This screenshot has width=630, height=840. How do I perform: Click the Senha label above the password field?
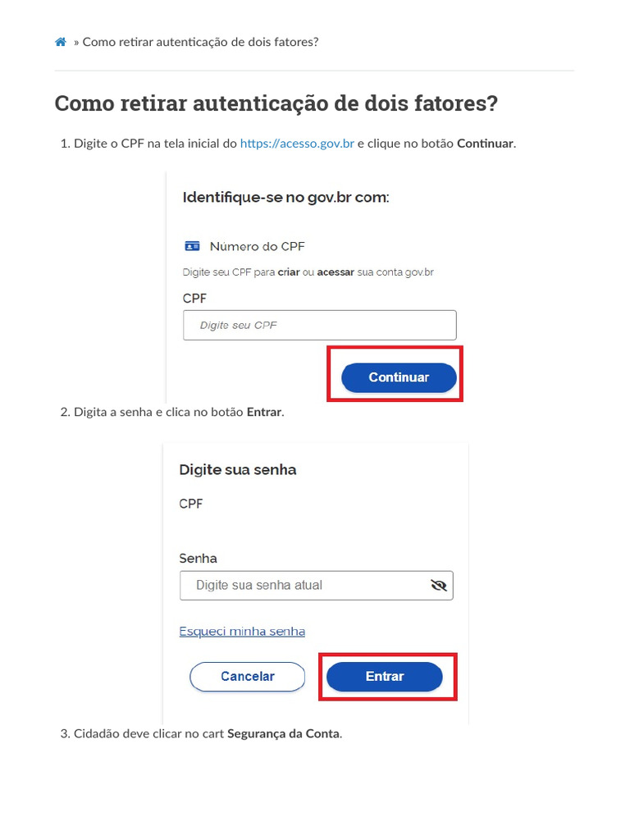pyautogui.click(x=198, y=559)
